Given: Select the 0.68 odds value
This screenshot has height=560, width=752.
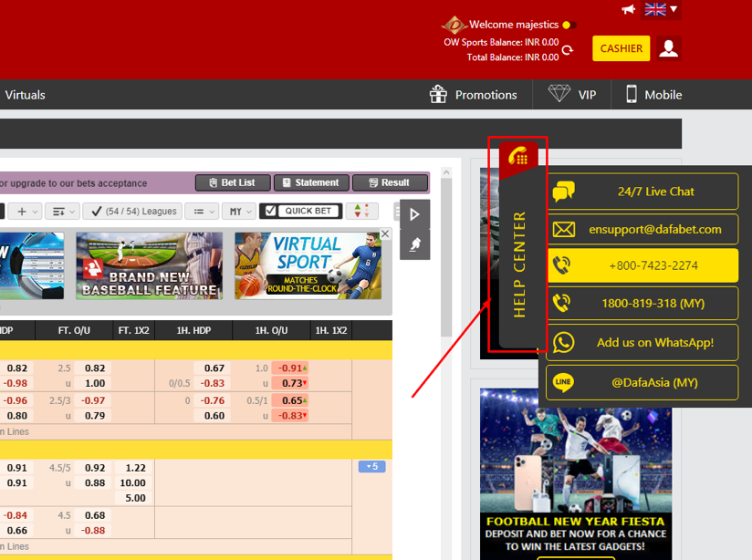Looking at the screenshot, I should click(x=95, y=516).
